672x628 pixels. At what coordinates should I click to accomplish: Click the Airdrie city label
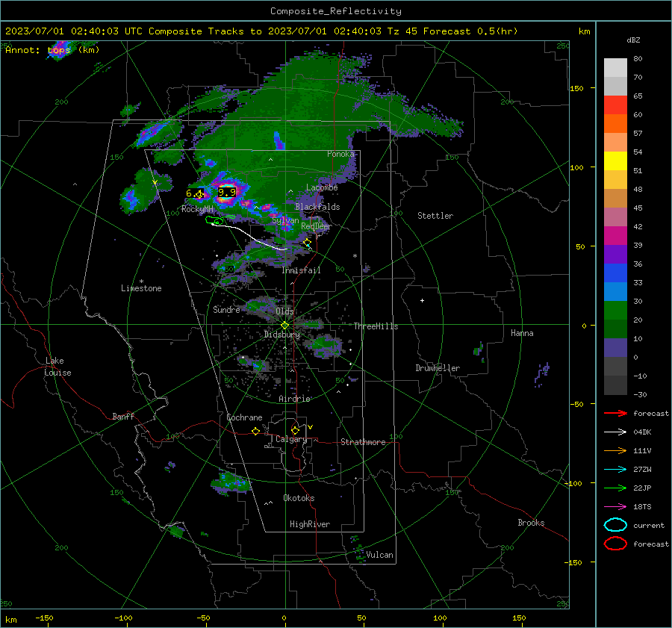[x=294, y=399]
